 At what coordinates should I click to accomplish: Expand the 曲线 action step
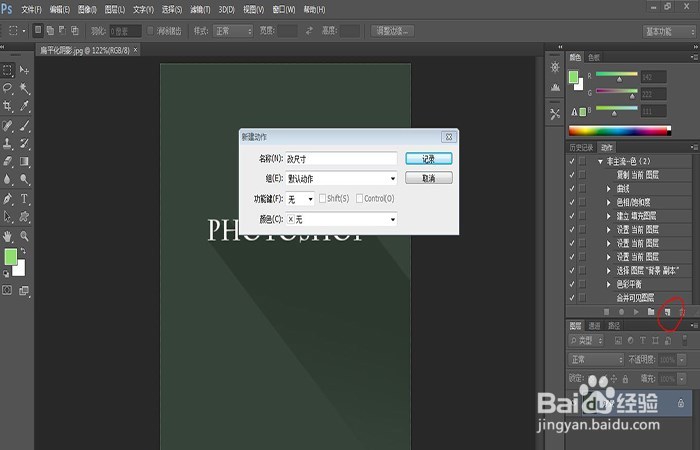point(608,189)
